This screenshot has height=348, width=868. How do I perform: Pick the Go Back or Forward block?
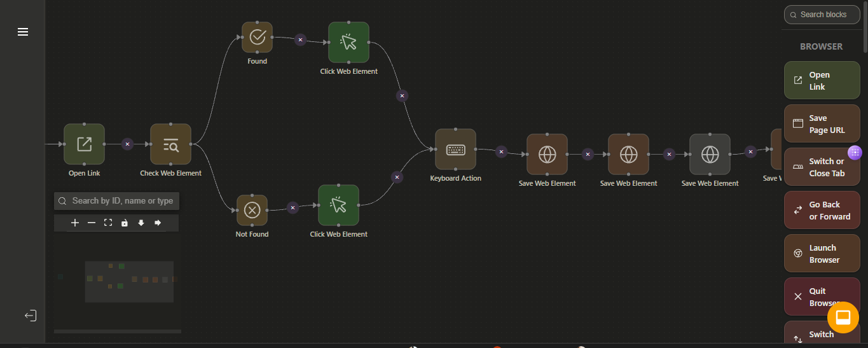822,210
